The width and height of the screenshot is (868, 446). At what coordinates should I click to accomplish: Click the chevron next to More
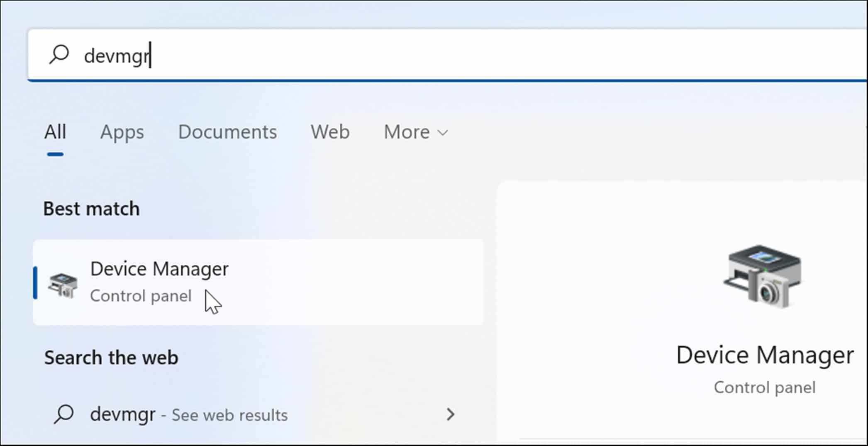click(442, 133)
